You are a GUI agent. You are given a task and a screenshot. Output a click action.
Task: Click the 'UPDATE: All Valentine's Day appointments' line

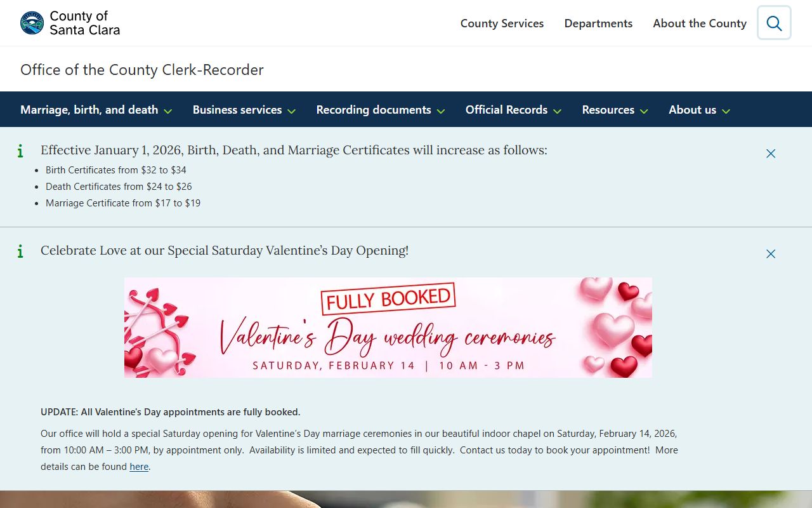tap(171, 412)
